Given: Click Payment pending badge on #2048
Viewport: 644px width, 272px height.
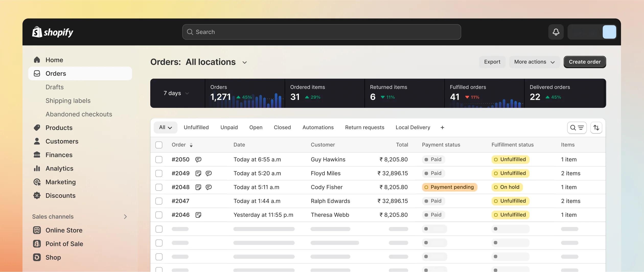Looking at the screenshot, I should 450,187.
